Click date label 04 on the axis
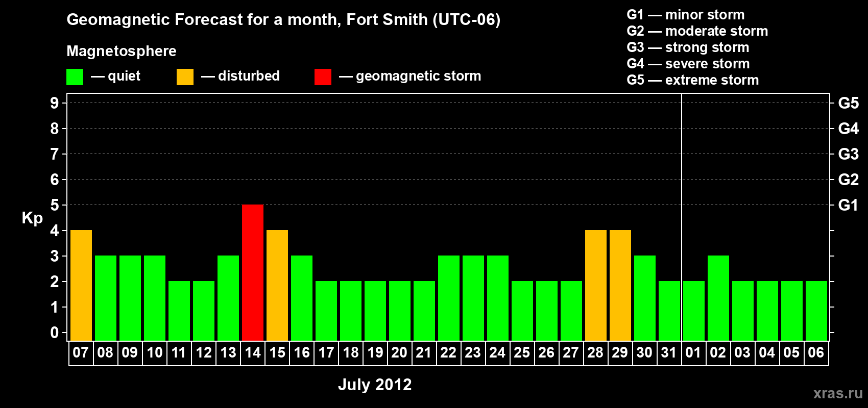Image resolution: width=868 pixels, height=408 pixels. pyautogui.click(x=767, y=352)
